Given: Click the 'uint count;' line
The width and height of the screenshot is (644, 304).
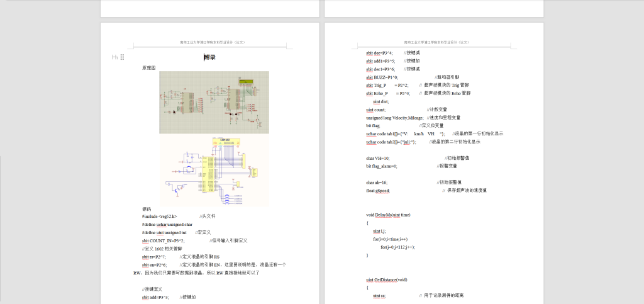Looking at the screenshot, I should pyautogui.click(x=376, y=110).
